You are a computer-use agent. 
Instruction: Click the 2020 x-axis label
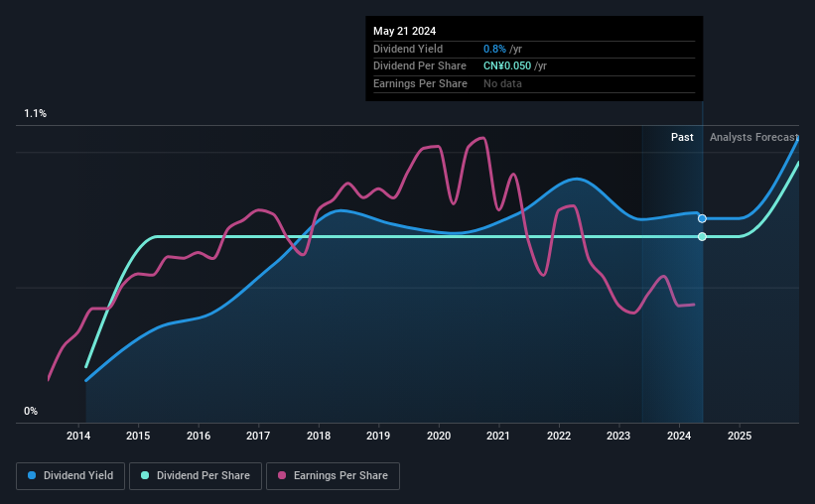[x=439, y=436]
